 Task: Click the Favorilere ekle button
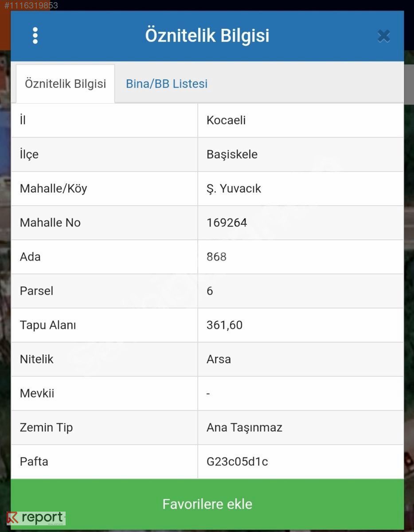(x=207, y=504)
